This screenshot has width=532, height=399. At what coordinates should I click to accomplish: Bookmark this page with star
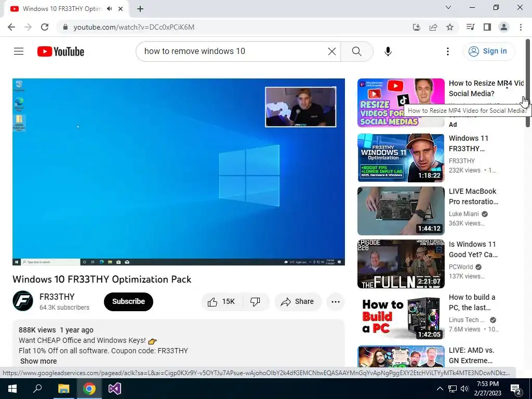(450, 27)
